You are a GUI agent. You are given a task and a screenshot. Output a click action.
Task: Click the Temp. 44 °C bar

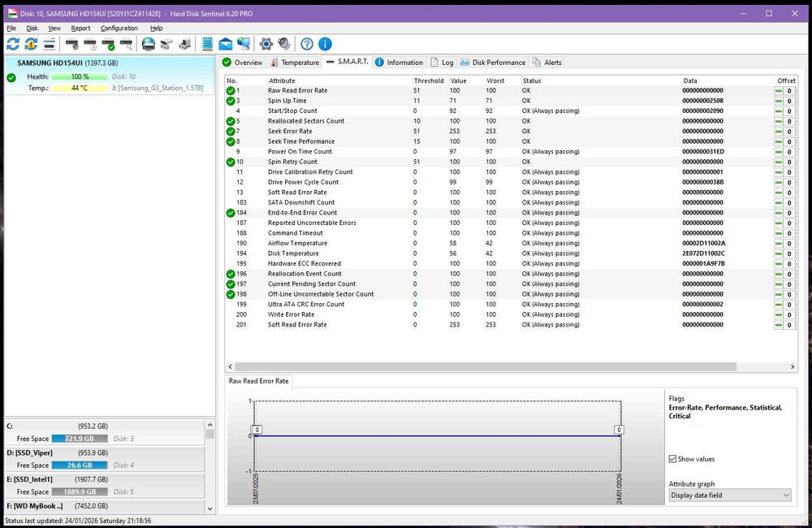[x=80, y=88]
